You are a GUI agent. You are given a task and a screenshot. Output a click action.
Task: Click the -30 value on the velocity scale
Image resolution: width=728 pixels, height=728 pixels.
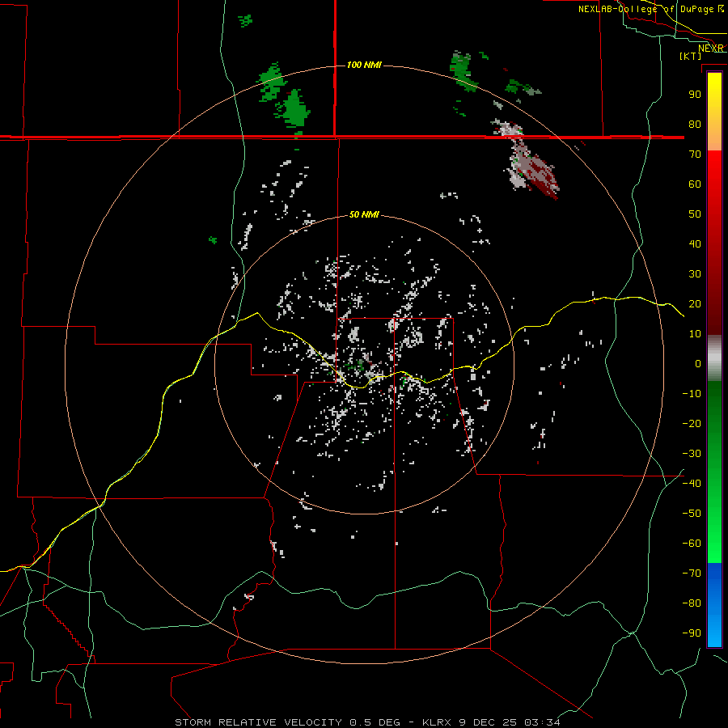pos(692,454)
